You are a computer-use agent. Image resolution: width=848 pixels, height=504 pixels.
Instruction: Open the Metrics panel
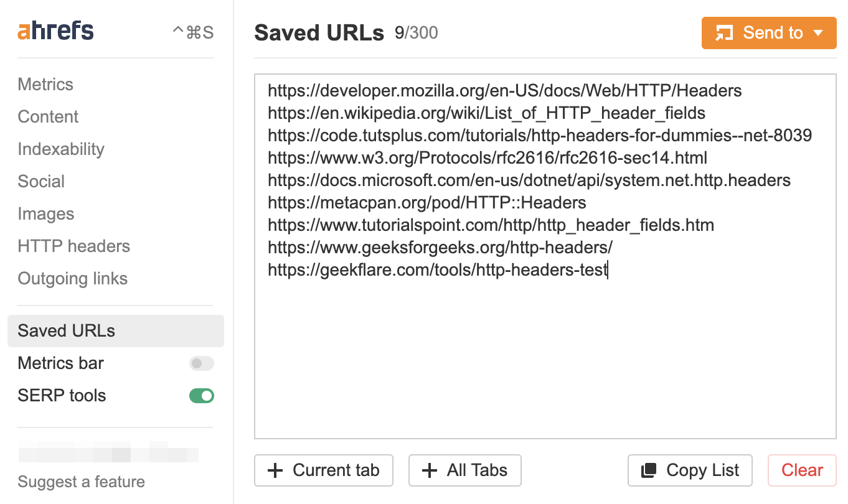[45, 84]
